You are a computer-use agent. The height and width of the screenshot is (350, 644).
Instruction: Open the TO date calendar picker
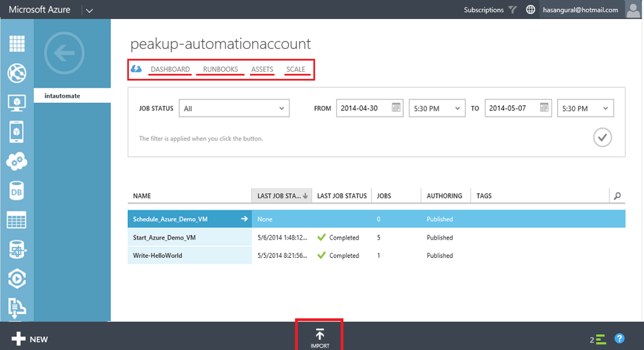[544, 107]
